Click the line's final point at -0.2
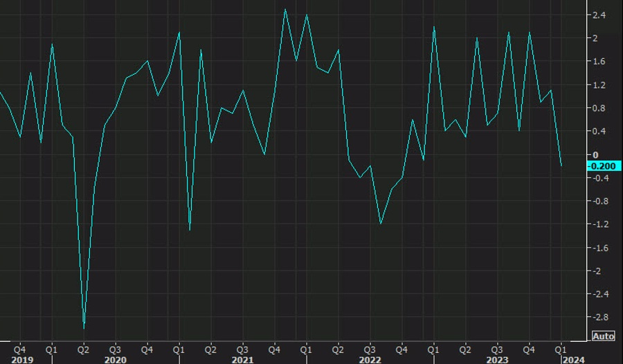 click(x=561, y=165)
